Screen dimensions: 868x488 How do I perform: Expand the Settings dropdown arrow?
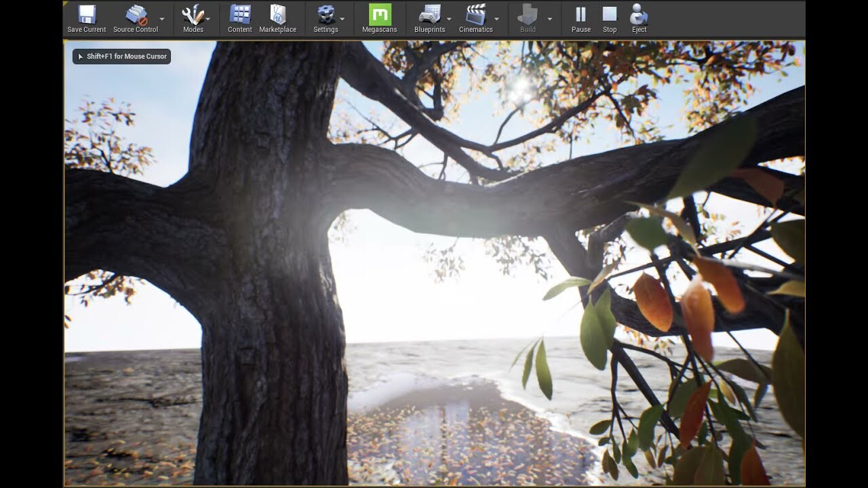[342, 19]
